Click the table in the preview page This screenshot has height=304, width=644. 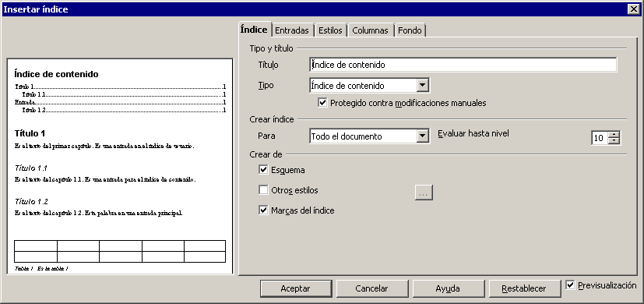click(120, 251)
